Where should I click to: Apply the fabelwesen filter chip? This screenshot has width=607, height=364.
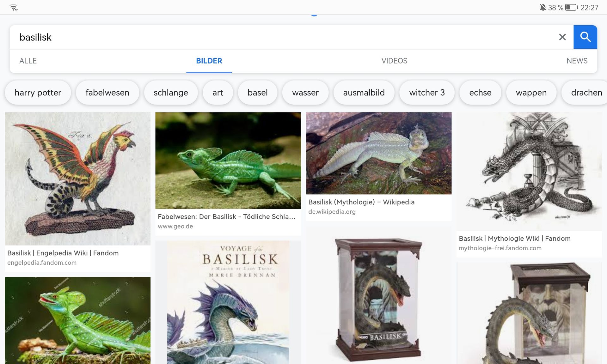[x=107, y=93]
